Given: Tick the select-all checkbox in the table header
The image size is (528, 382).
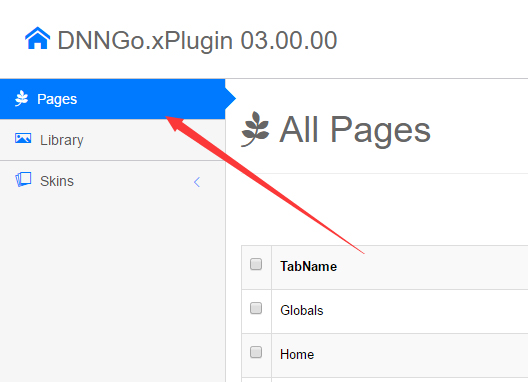Looking at the screenshot, I should point(256,264).
